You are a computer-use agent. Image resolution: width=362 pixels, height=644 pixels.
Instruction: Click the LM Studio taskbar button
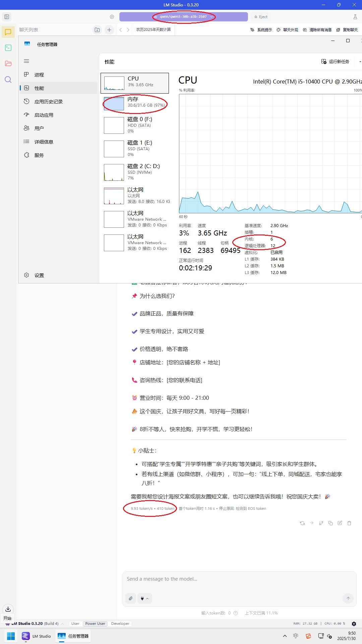point(37,636)
